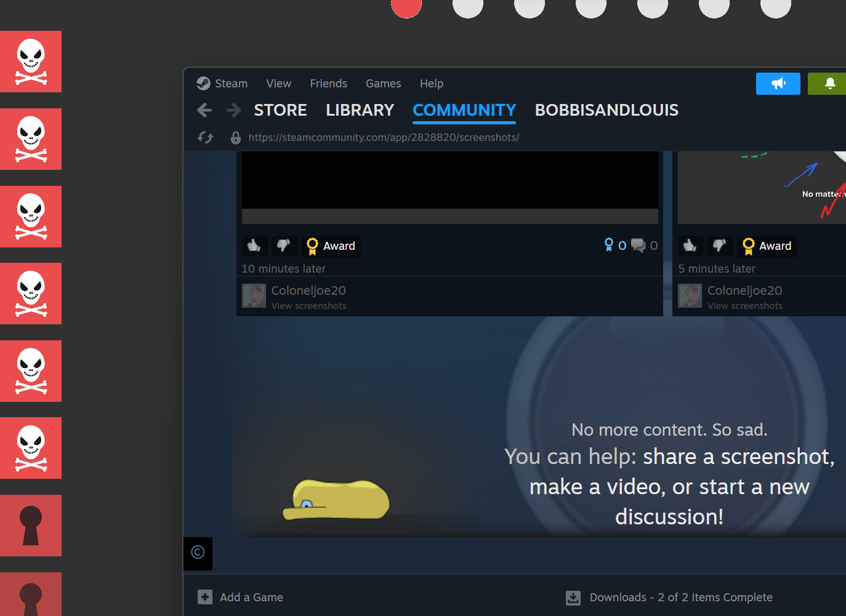View screenshots link under "5 minutes later" card
846x616 pixels.
coord(744,306)
